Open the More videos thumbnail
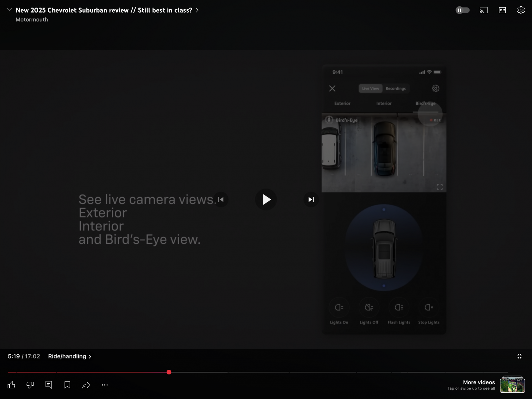This screenshot has height=399, width=532. (x=512, y=385)
